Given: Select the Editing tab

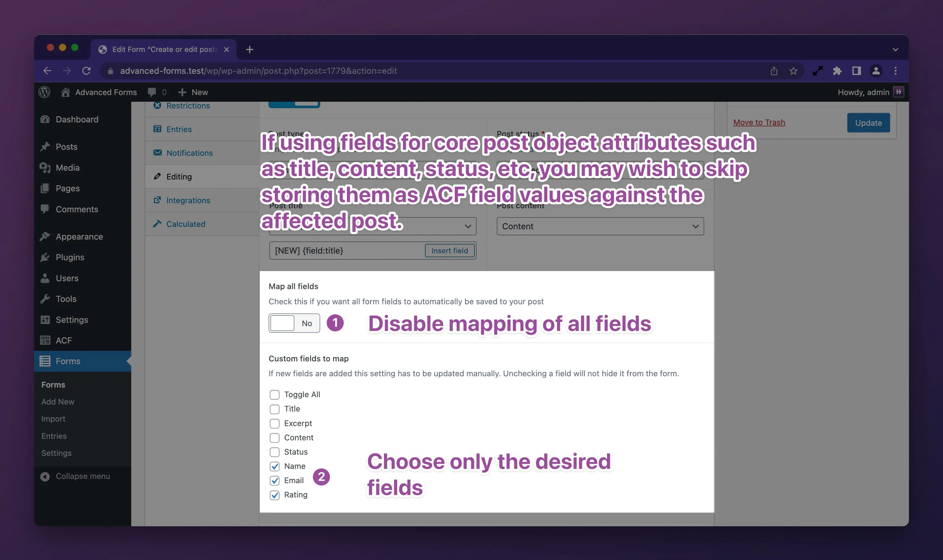Looking at the screenshot, I should (x=202, y=177).
